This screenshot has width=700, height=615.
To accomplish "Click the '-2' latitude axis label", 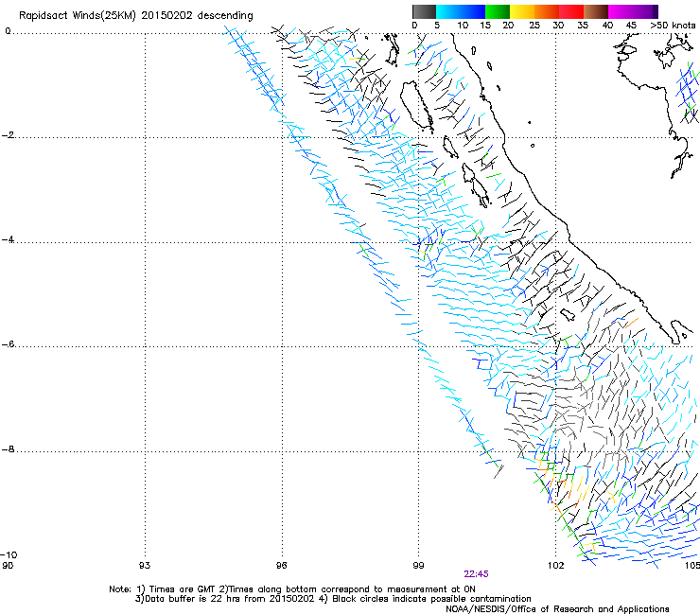I will click(x=8, y=135).
